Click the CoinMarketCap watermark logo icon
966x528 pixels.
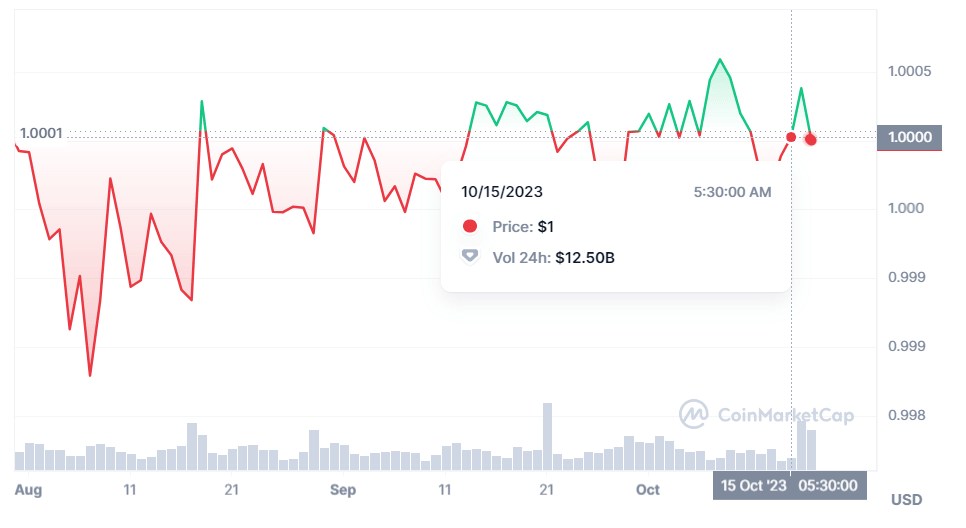(695, 414)
